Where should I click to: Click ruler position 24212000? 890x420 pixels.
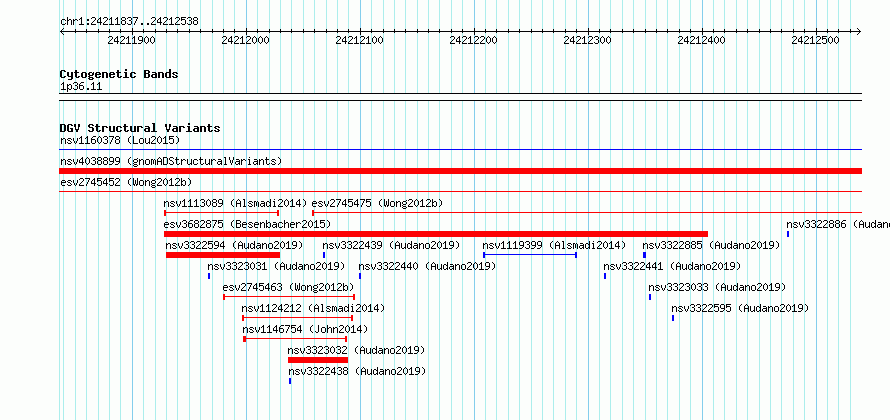click(245, 40)
